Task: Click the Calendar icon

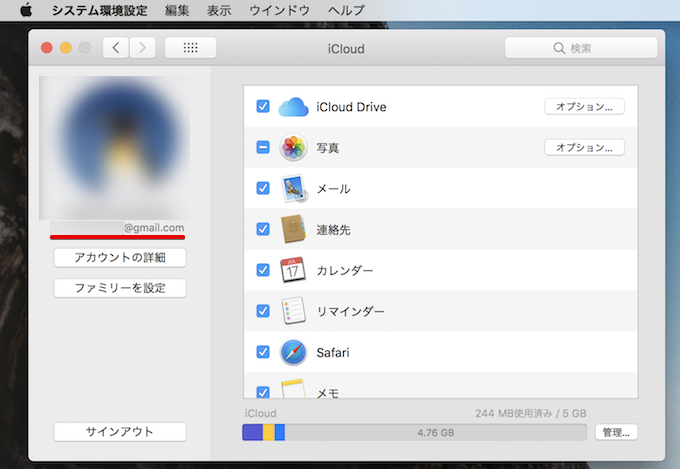Action: pyautogui.click(x=293, y=270)
